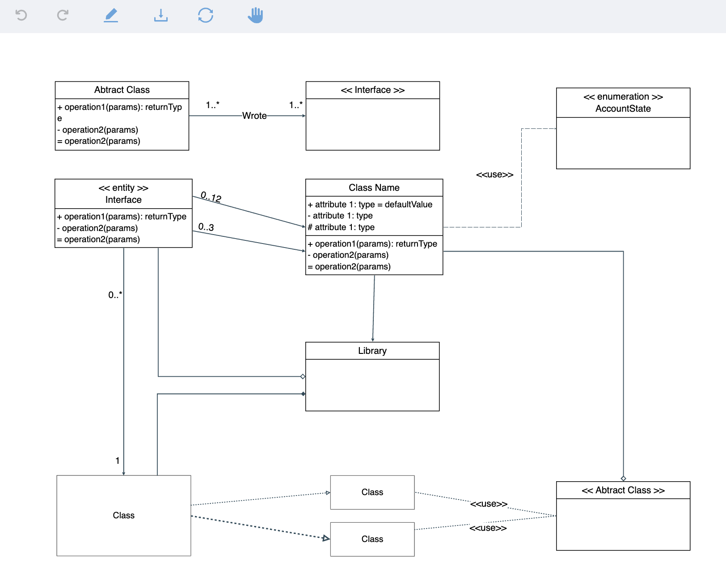This screenshot has height=588, width=726.
Task: Click the Abtract Class header top-left
Action: (122, 90)
